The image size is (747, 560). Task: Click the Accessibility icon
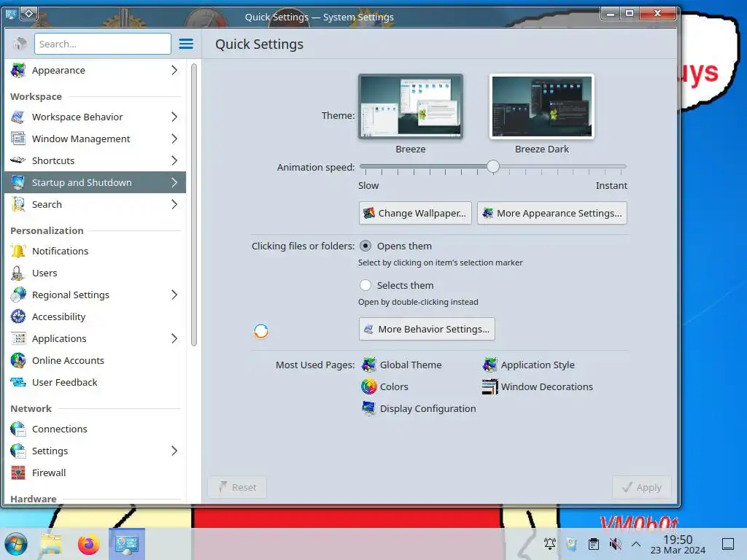18,316
